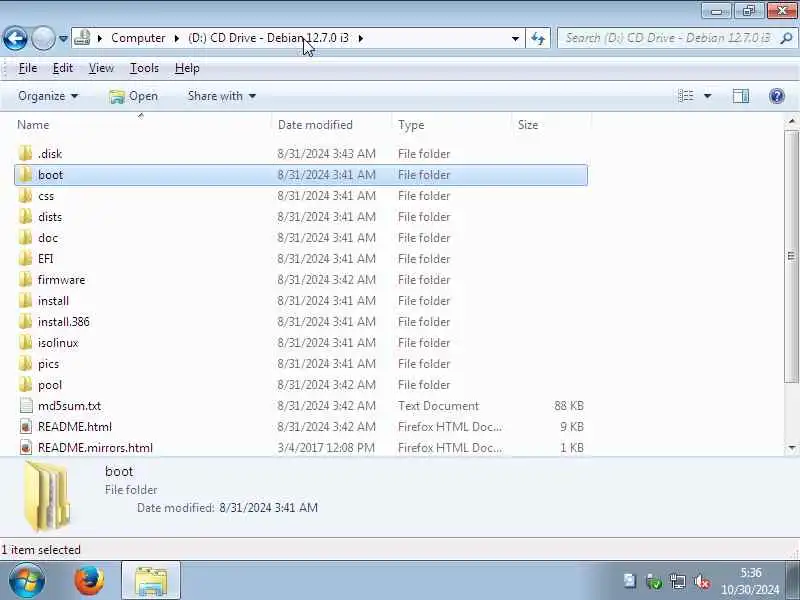Viewport: 800px width, 600px height.
Task: Select the firmware folder icon
Action: coord(25,280)
